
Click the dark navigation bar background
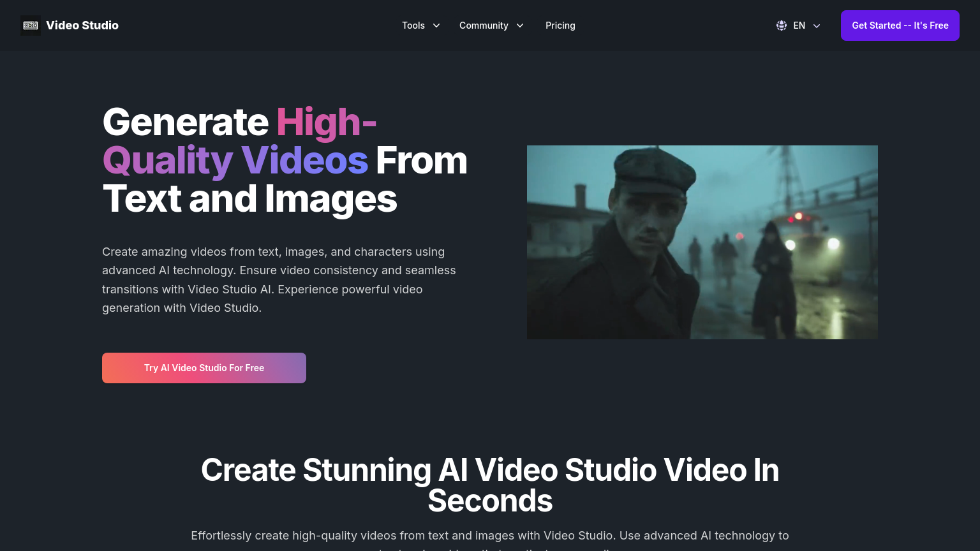coord(319,26)
